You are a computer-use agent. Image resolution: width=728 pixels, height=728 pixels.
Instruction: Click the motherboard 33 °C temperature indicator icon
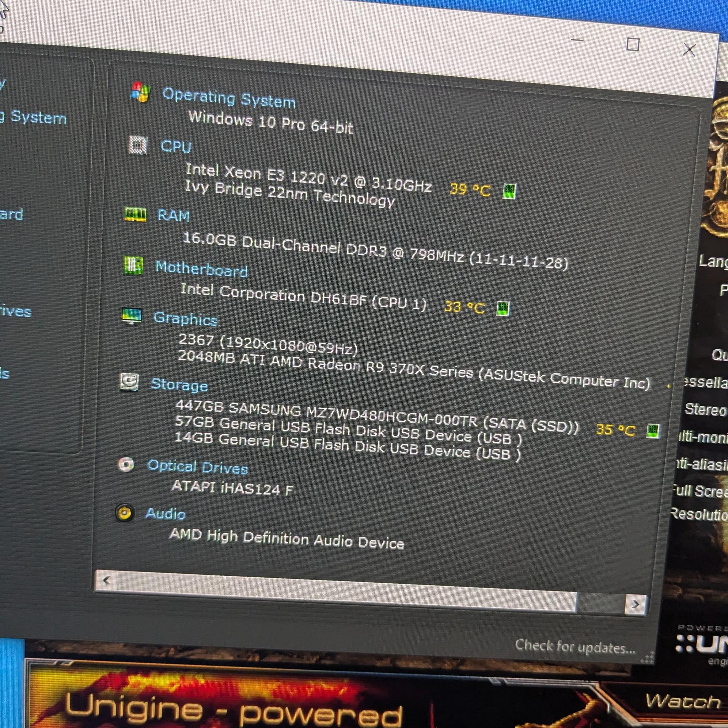point(503,309)
